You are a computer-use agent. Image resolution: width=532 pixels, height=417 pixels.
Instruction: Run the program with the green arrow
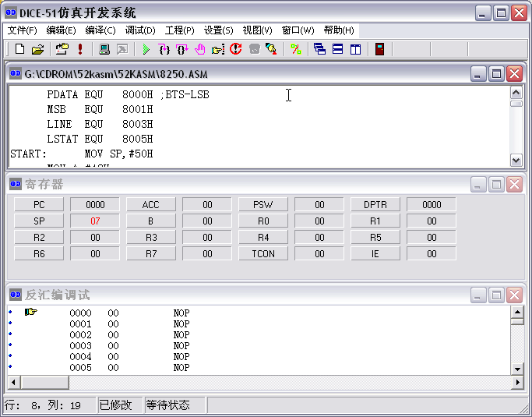point(146,49)
